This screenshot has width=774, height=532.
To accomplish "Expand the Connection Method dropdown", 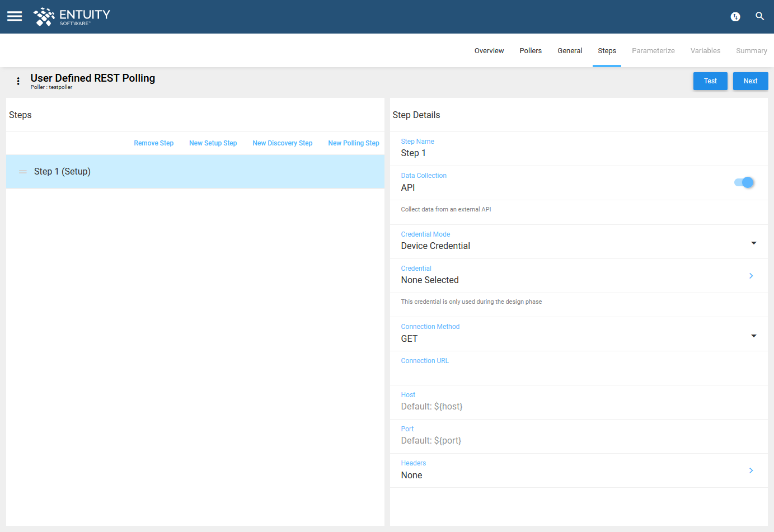I will [x=753, y=336].
